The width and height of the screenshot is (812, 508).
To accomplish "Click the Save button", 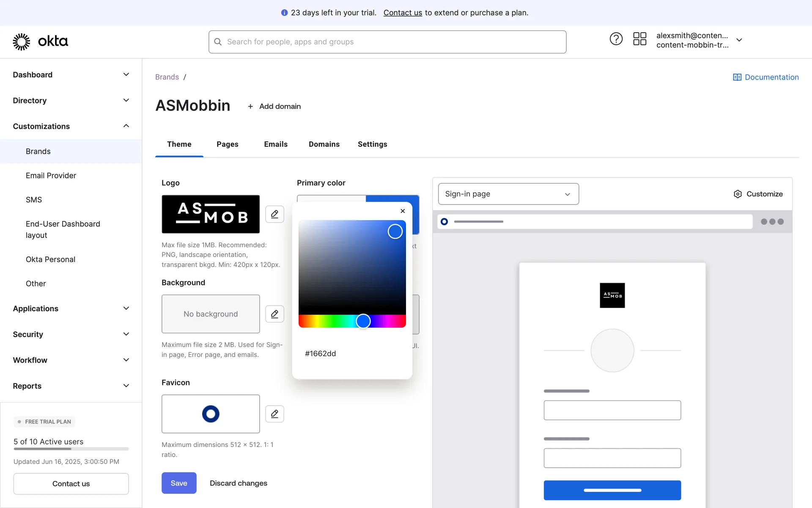I will (178, 483).
